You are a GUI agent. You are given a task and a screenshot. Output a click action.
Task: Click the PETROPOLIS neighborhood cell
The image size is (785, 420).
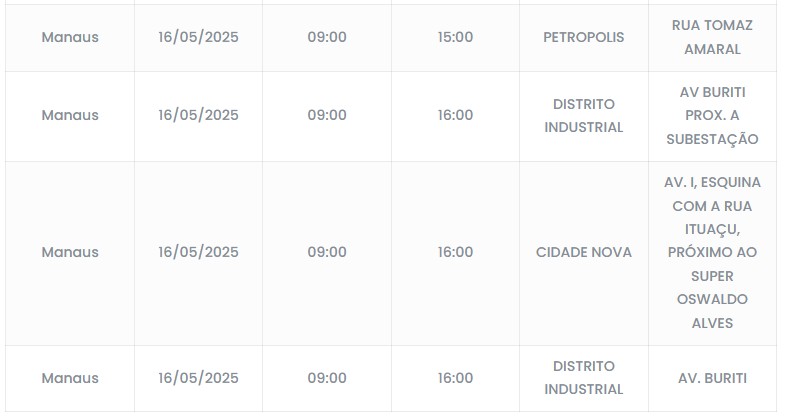click(x=583, y=37)
